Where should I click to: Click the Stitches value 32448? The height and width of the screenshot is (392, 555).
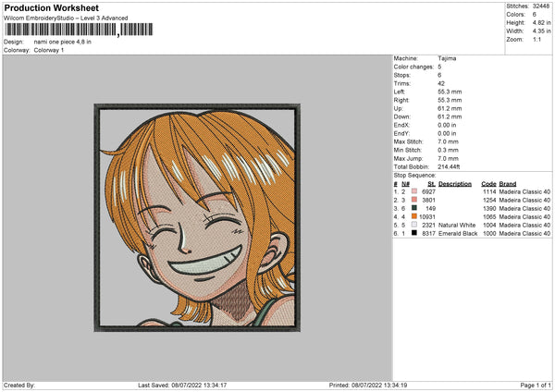pos(541,6)
